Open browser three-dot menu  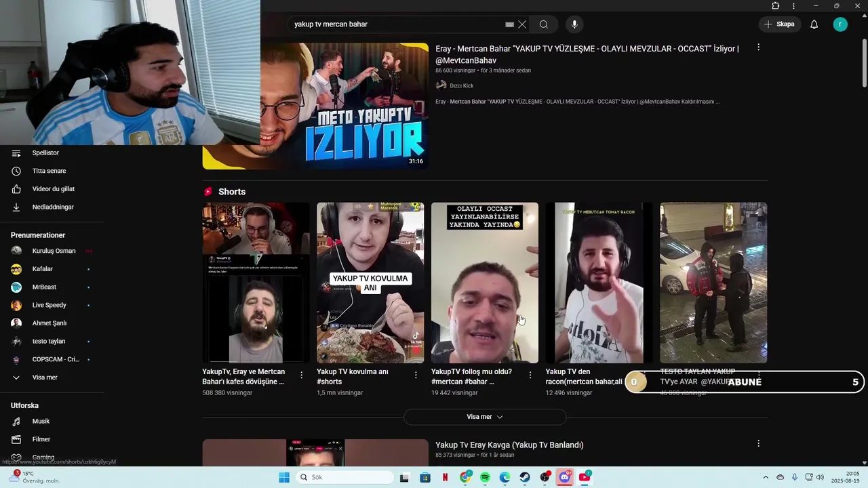pos(793,6)
